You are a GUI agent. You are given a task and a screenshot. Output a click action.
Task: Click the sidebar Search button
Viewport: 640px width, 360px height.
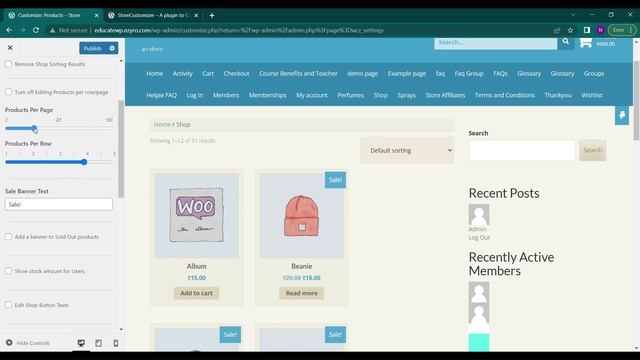tap(593, 150)
